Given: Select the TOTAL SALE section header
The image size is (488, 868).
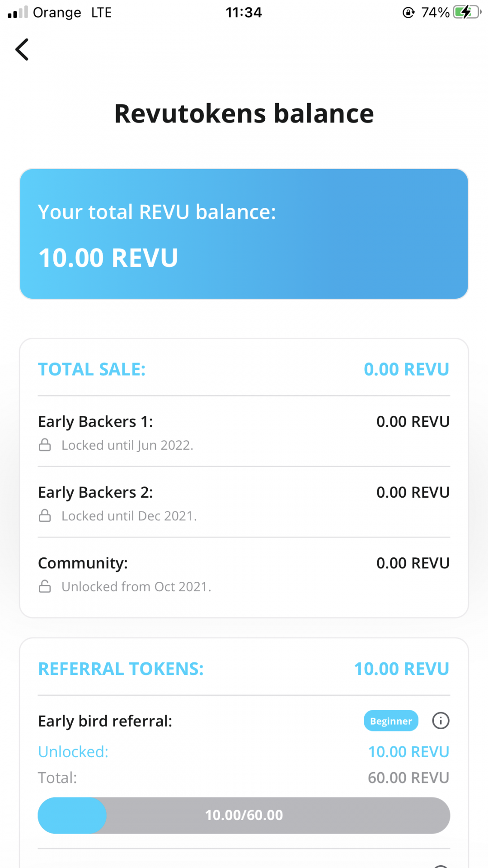Looking at the screenshot, I should tap(92, 369).
